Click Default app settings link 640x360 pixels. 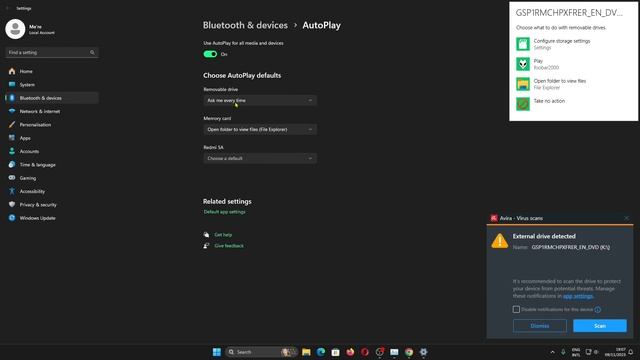tap(224, 212)
